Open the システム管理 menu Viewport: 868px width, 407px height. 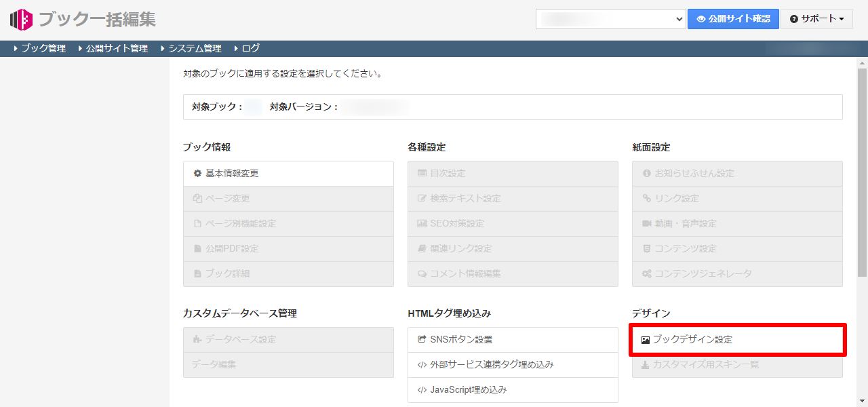click(x=195, y=49)
